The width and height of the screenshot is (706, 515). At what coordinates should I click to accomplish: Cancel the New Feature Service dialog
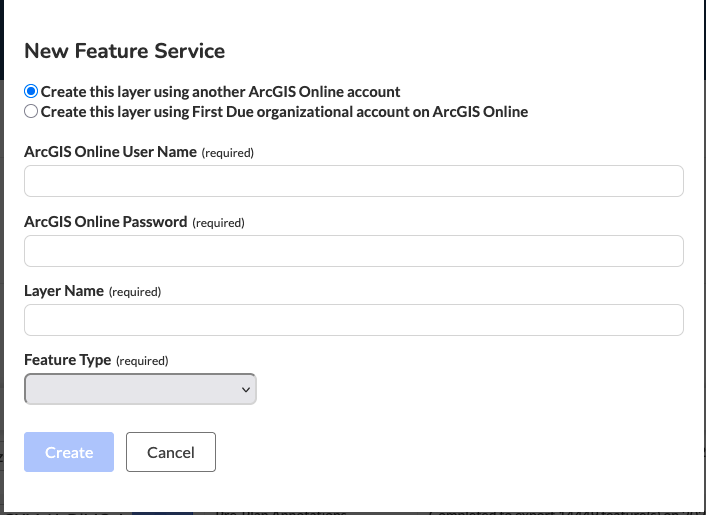[x=171, y=452]
